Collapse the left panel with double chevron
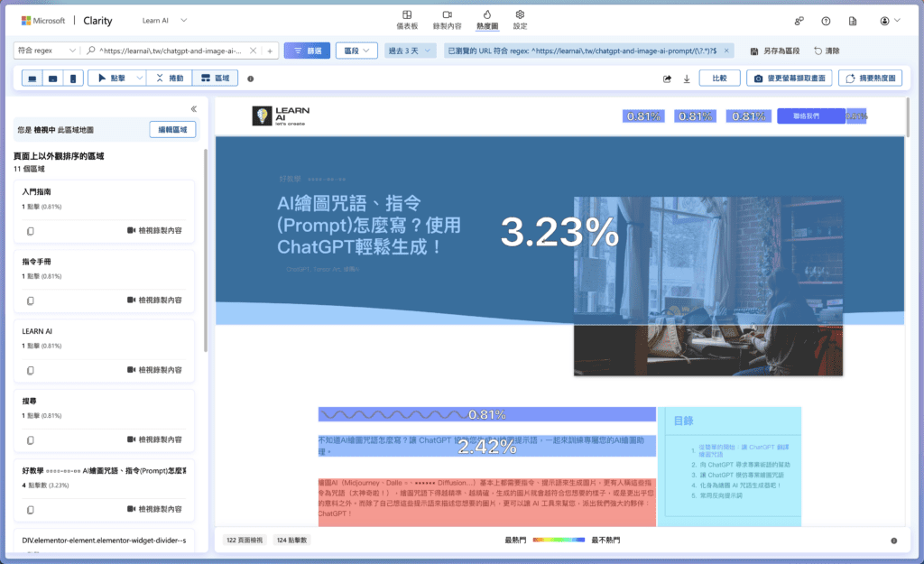The image size is (924, 564). [193, 109]
